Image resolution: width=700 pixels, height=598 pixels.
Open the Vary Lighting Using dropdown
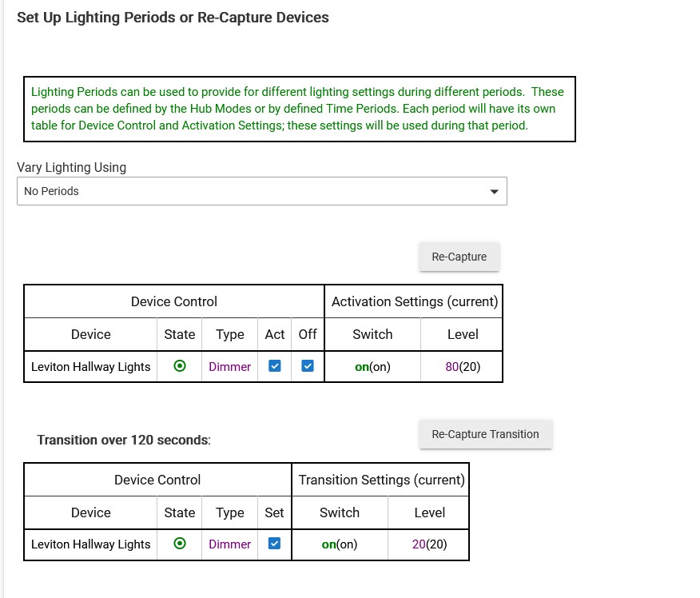(x=262, y=191)
